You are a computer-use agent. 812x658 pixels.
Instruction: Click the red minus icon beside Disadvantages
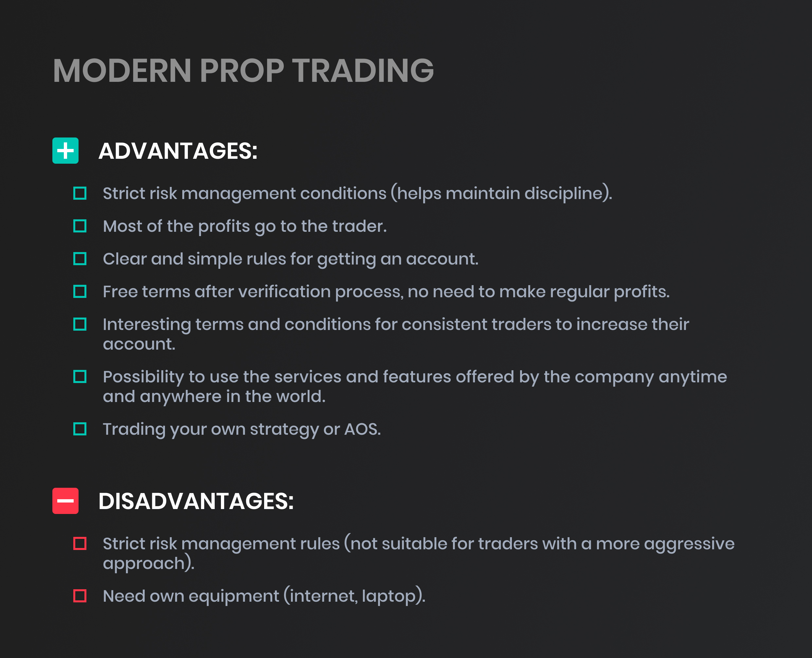click(x=65, y=501)
